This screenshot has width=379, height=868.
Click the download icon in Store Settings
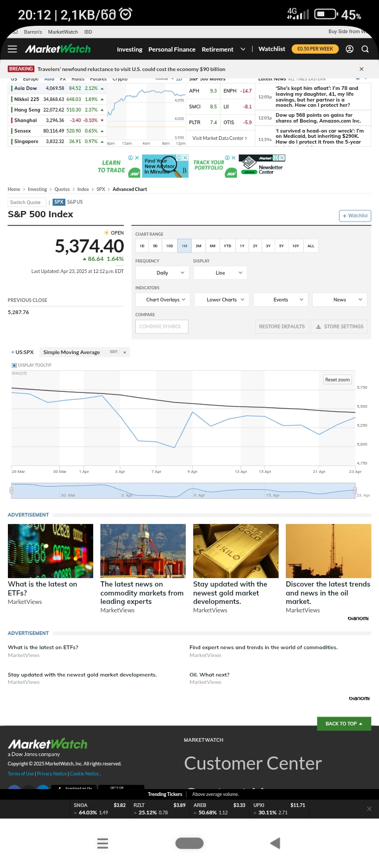pyautogui.click(x=318, y=327)
